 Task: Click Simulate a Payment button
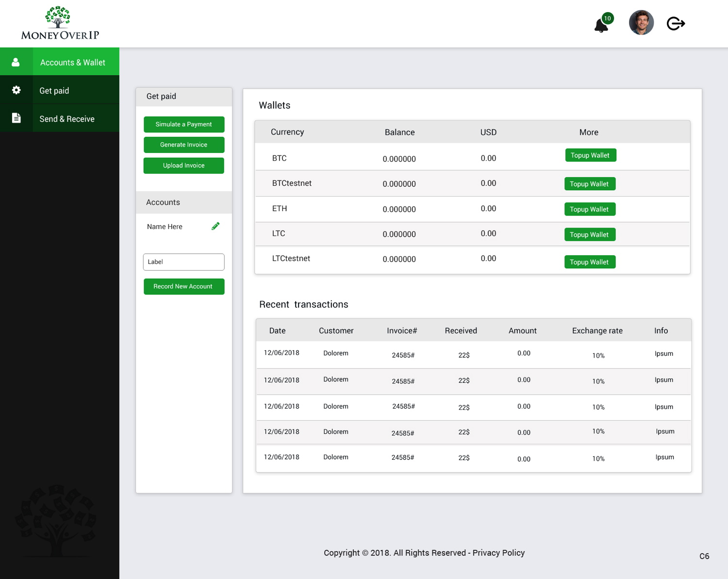click(184, 124)
